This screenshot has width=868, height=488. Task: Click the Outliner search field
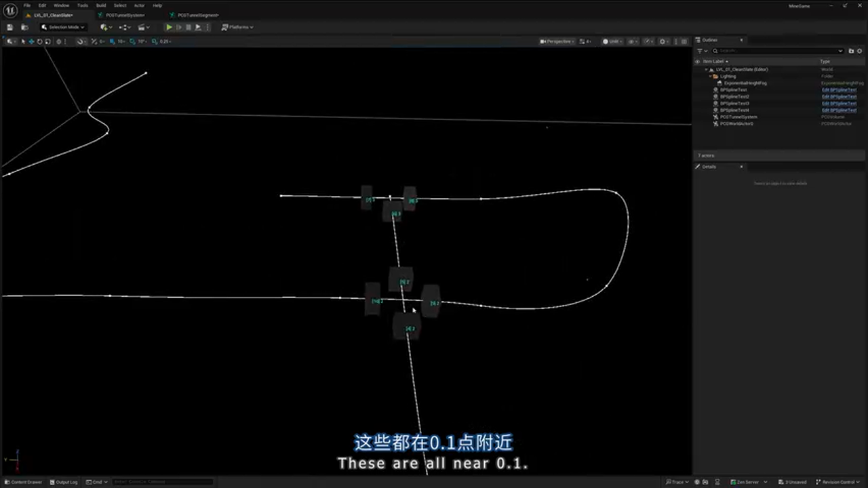(776, 51)
